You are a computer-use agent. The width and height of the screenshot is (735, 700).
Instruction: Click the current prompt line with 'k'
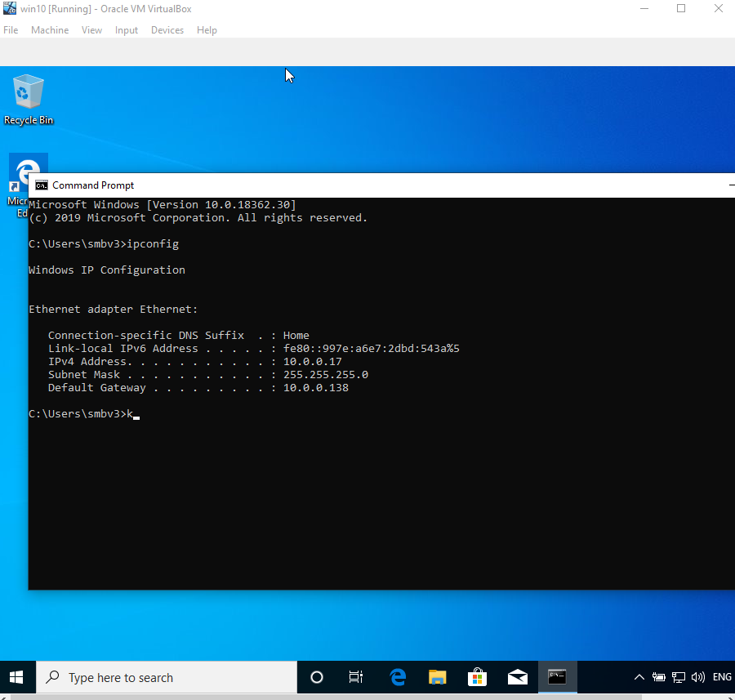pos(84,414)
